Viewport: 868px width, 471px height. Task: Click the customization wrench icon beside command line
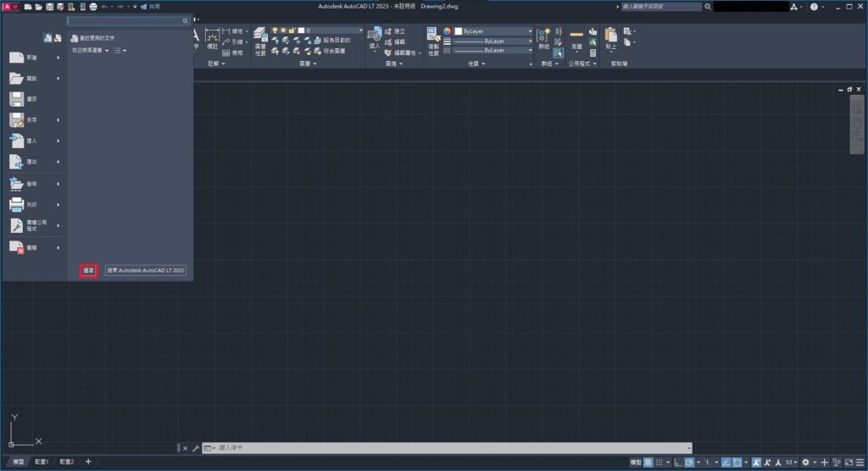196,447
